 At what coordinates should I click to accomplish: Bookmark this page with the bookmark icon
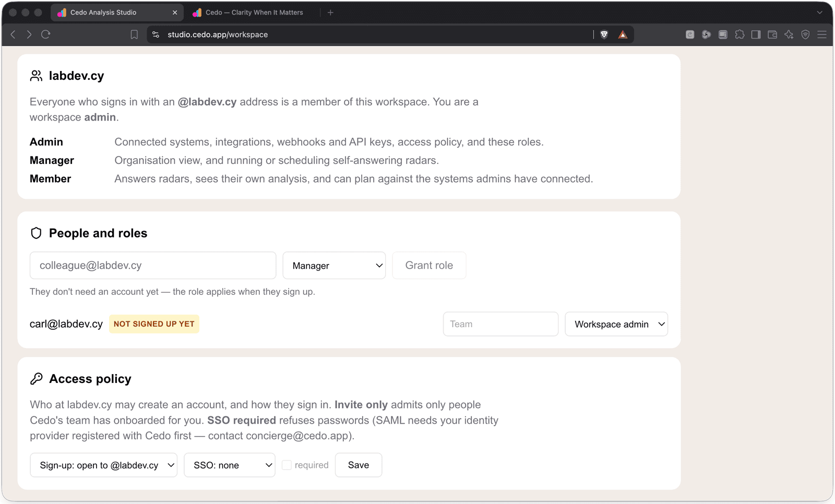(134, 34)
